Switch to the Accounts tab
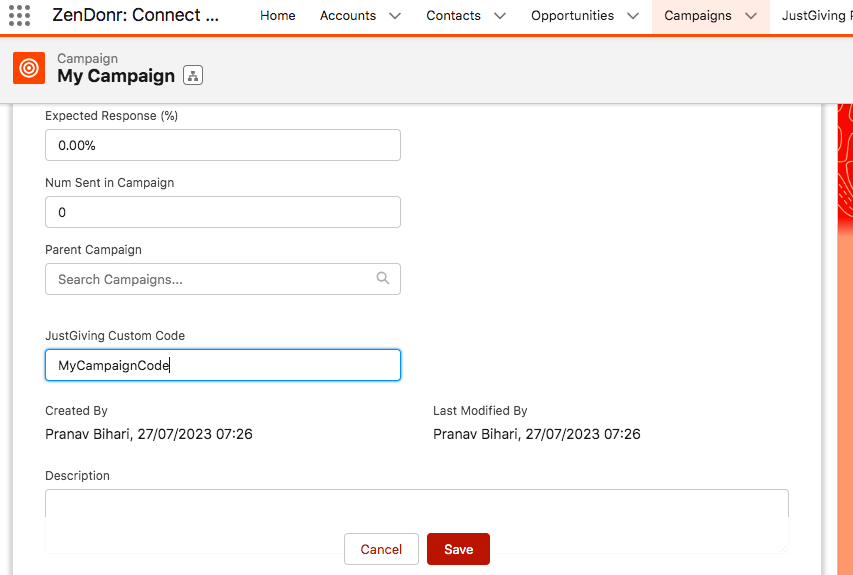 click(x=348, y=16)
